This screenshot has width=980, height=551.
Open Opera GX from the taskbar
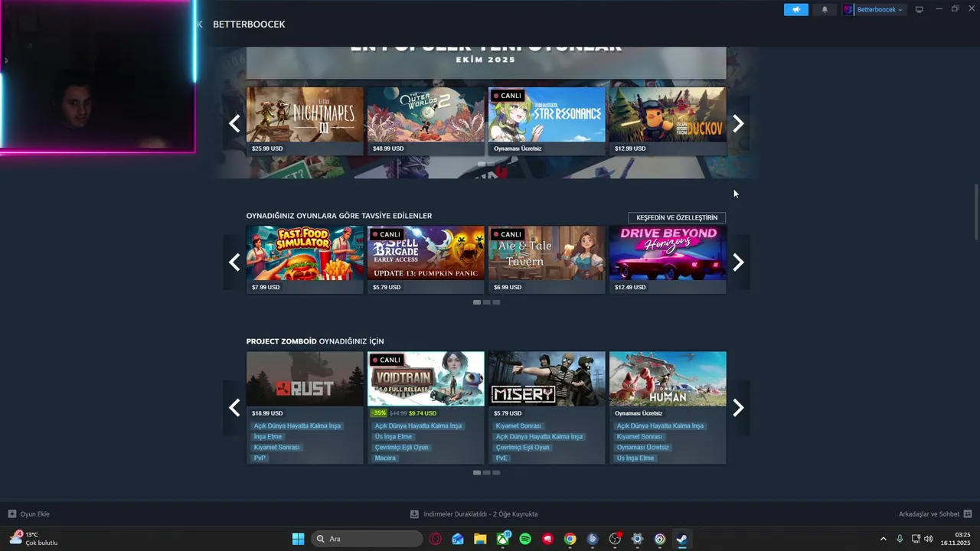pos(436,539)
